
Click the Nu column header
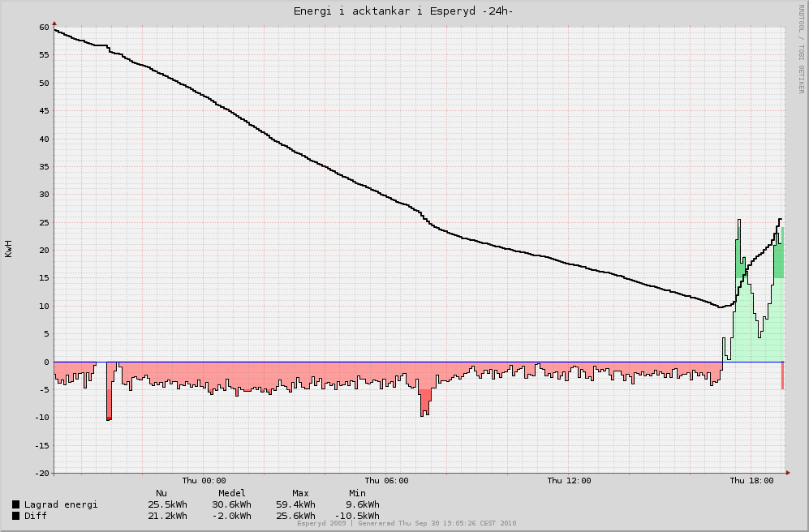tap(161, 493)
